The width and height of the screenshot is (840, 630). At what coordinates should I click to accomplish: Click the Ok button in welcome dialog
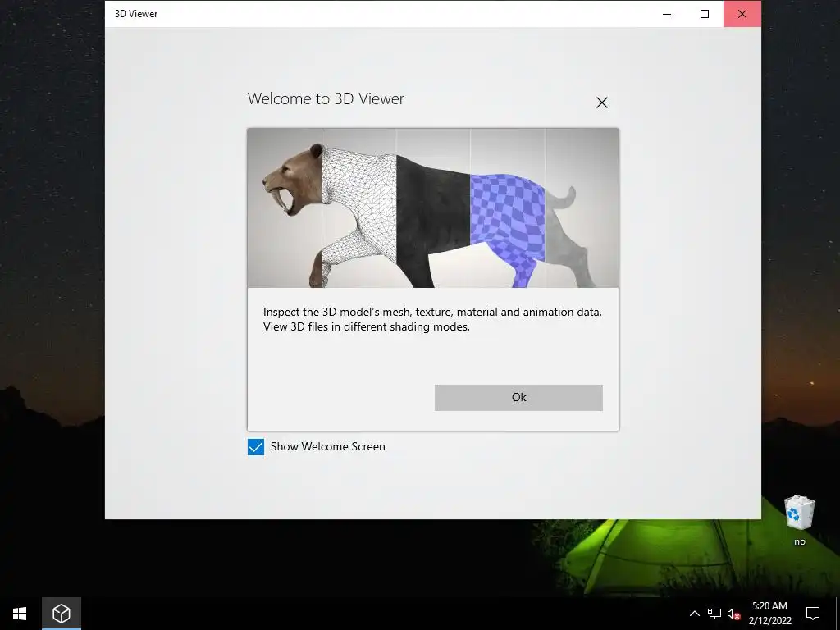(x=518, y=398)
